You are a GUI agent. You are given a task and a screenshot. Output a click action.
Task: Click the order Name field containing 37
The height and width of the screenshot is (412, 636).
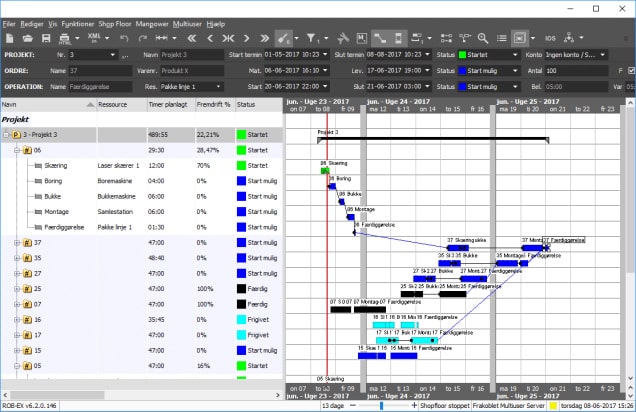pyautogui.click(x=100, y=71)
